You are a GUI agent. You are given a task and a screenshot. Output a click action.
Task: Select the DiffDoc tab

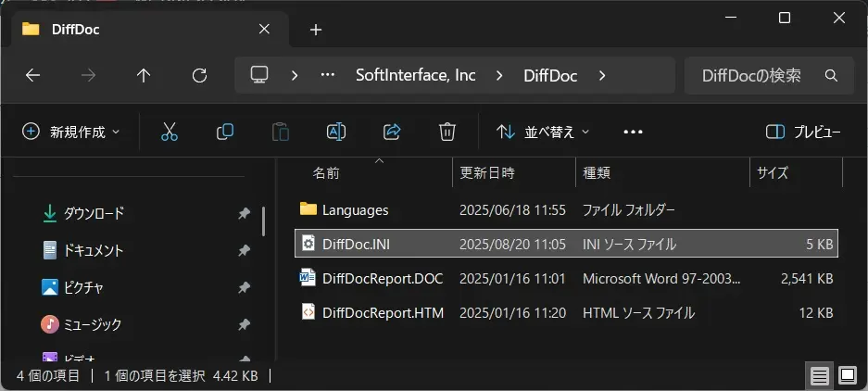[149, 30]
